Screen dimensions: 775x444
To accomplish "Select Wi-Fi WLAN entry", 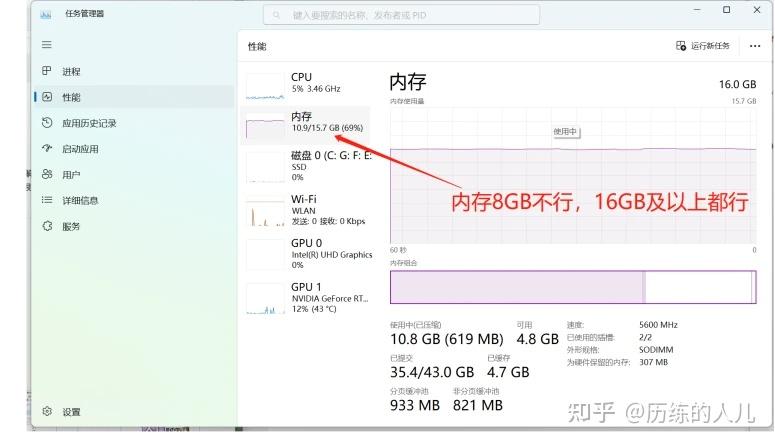I will click(305, 210).
